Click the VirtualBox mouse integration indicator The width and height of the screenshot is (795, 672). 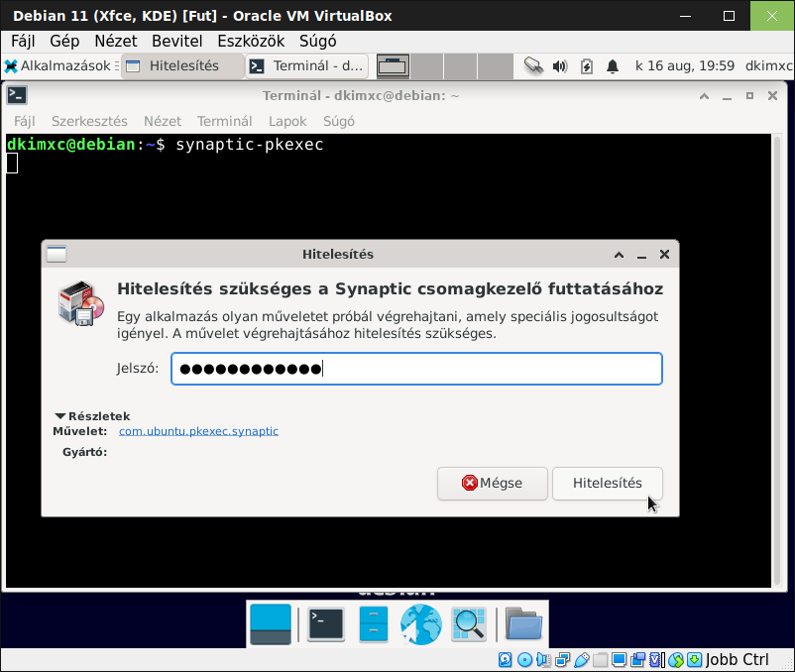676,659
